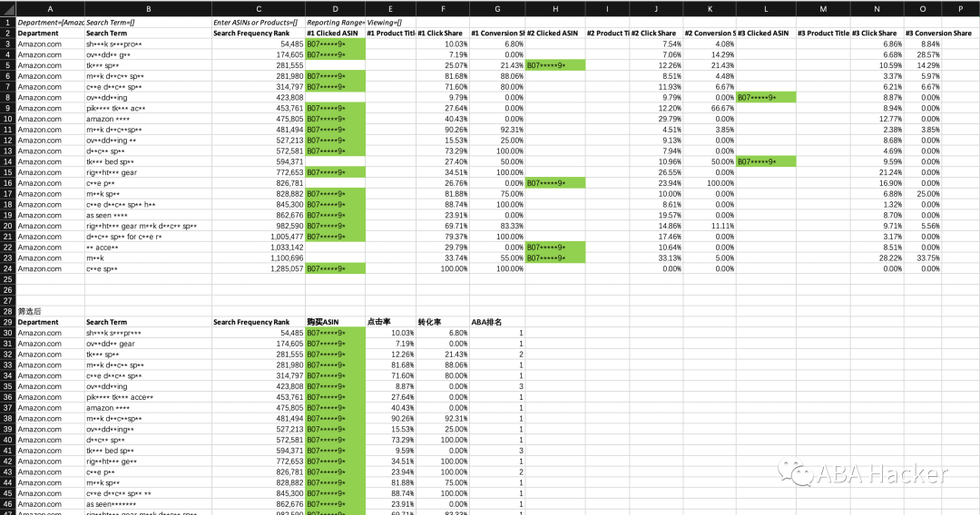
Task: Click rank value '1,033,142'
Action: tap(258, 248)
